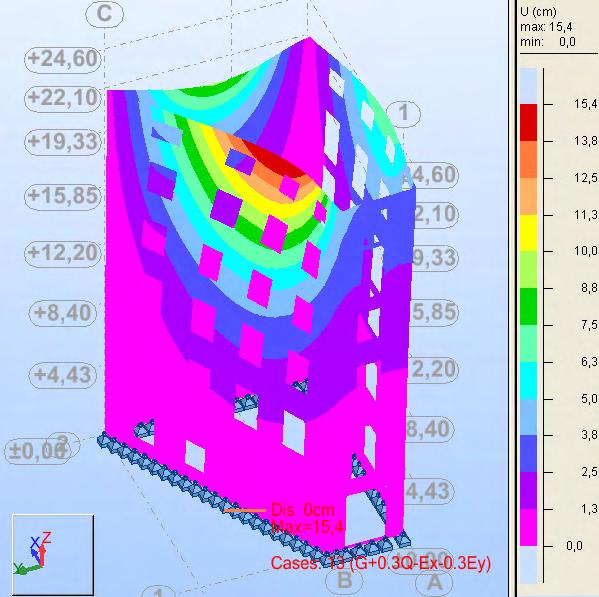Click the dark green 8,8 legend swatch

click(528, 307)
